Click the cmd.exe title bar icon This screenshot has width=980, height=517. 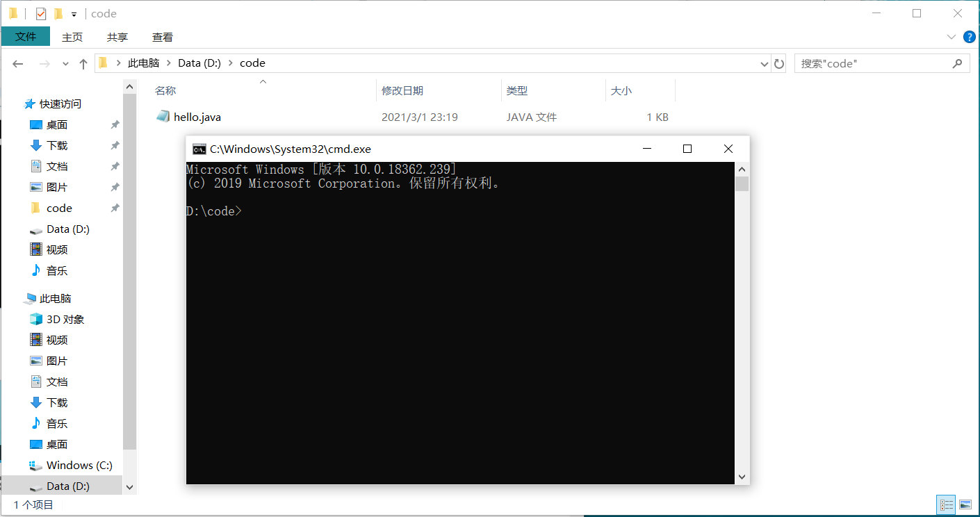199,149
